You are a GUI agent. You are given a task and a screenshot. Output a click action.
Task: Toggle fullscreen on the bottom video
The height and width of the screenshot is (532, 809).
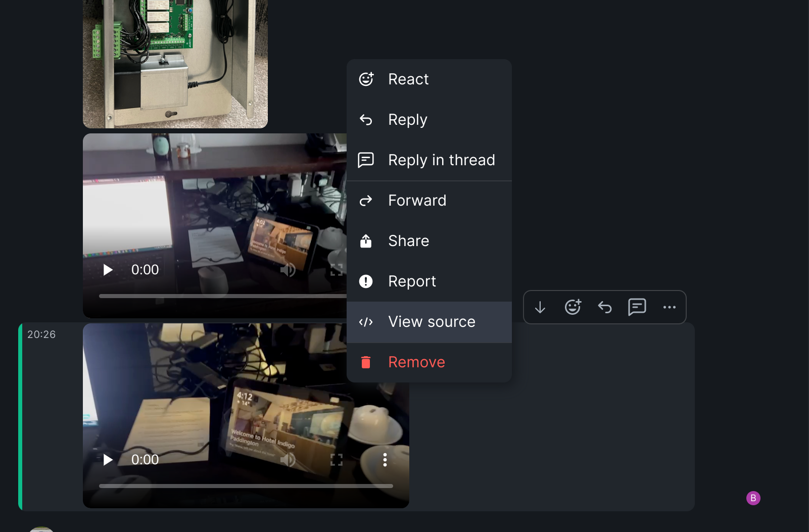point(337,460)
